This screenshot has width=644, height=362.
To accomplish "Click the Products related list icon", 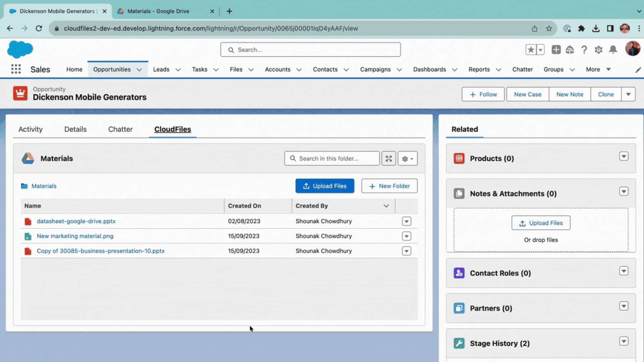I will (x=459, y=158).
